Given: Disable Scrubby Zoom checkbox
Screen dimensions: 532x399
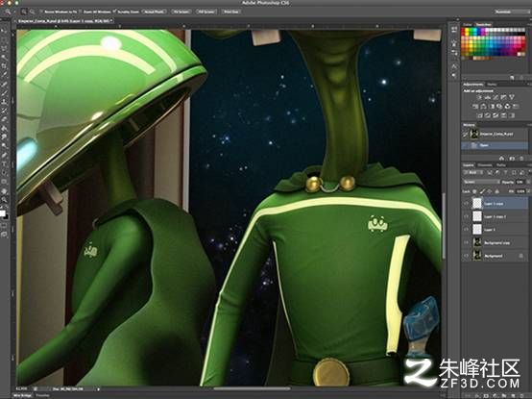Looking at the screenshot, I should pos(114,12).
